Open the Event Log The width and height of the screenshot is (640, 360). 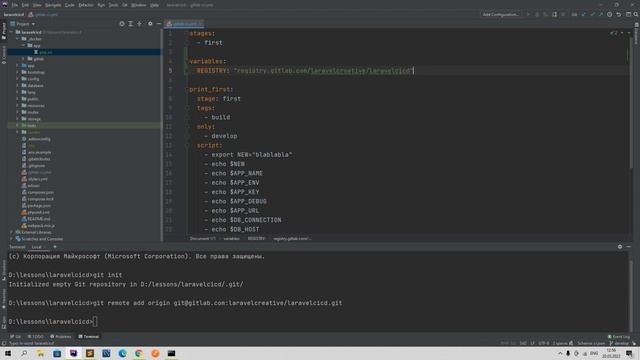pyautogui.click(x=619, y=337)
